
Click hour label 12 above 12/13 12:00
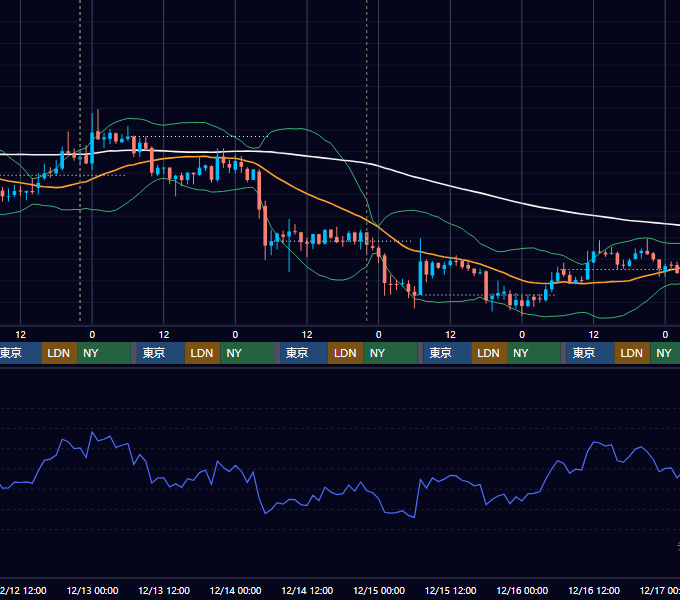coord(164,335)
